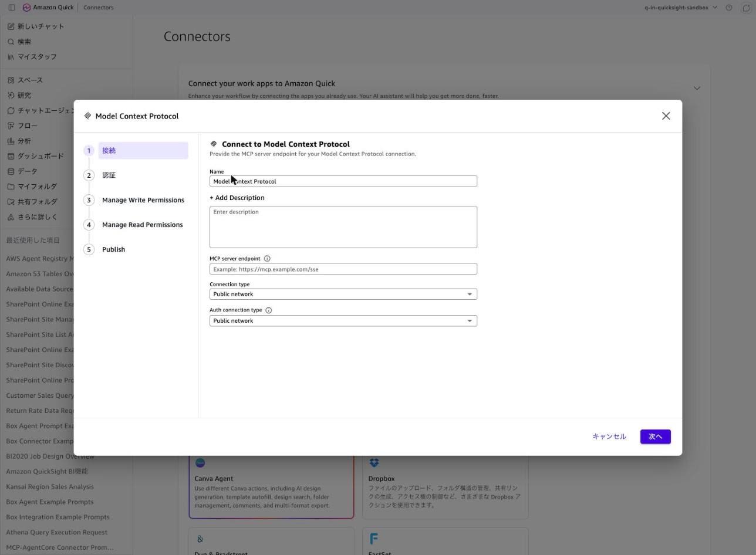Open the 分析 sidebar link
The image size is (756, 555).
tap(24, 141)
